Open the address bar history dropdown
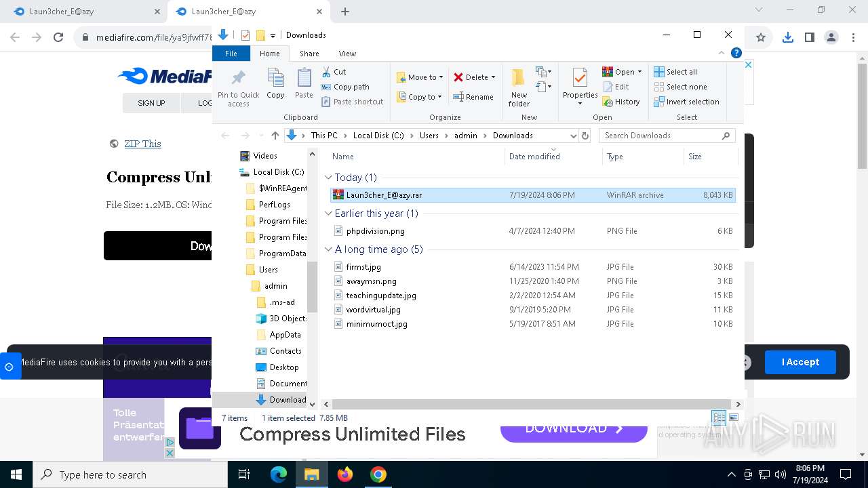 574,136
